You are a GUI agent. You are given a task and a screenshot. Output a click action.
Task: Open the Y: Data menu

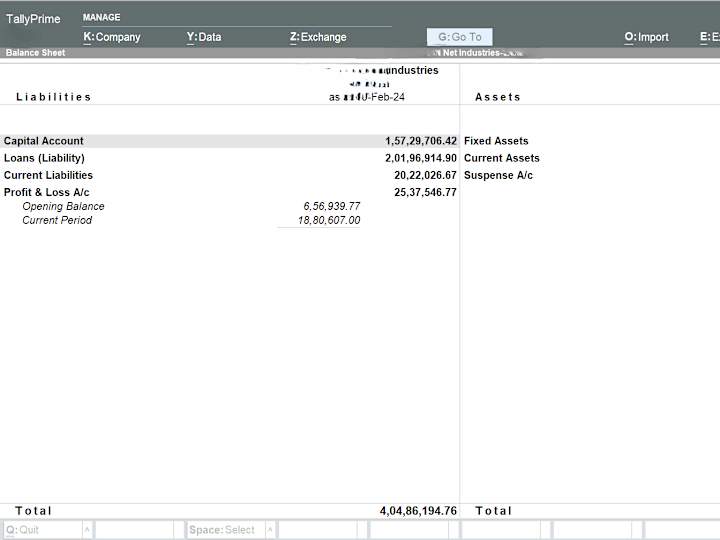point(204,37)
